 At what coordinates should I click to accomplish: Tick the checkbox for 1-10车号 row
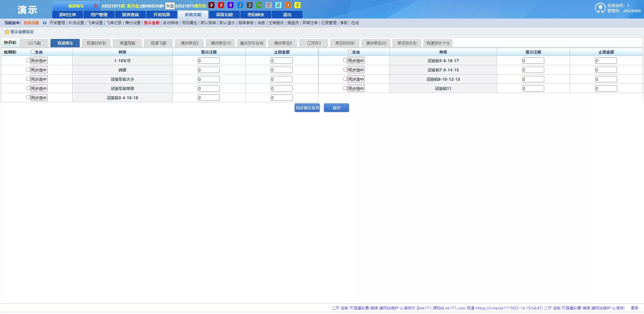(28, 60)
